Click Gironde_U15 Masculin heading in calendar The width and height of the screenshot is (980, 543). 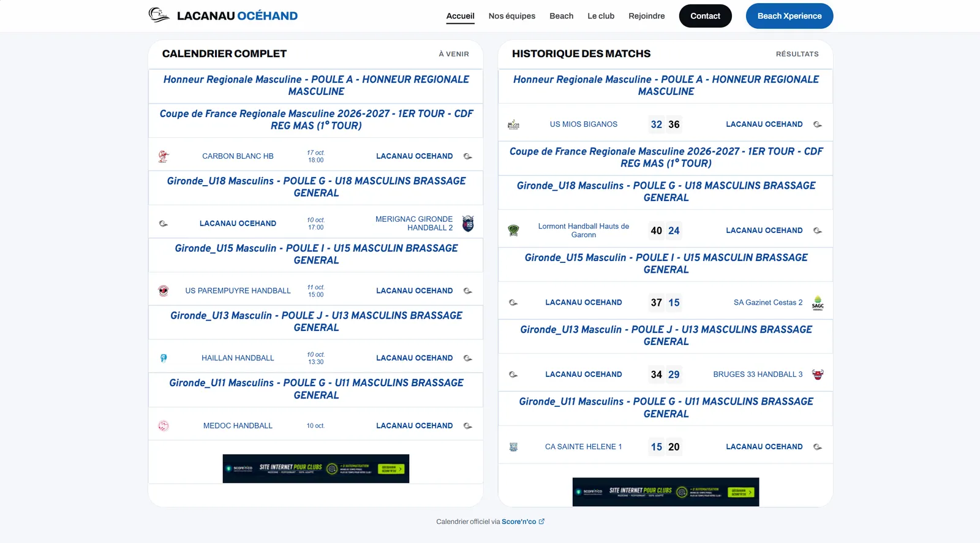[x=316, y=254]
